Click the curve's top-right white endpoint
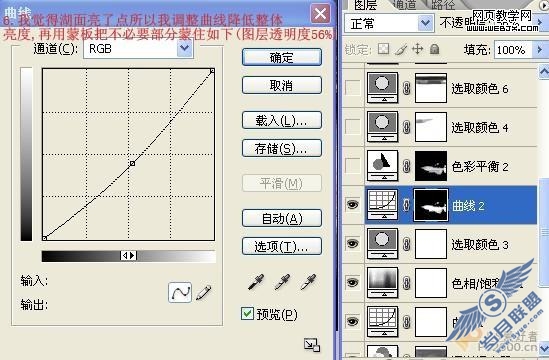549x360 pixels. pyautogui.click(x=212, y=71)
